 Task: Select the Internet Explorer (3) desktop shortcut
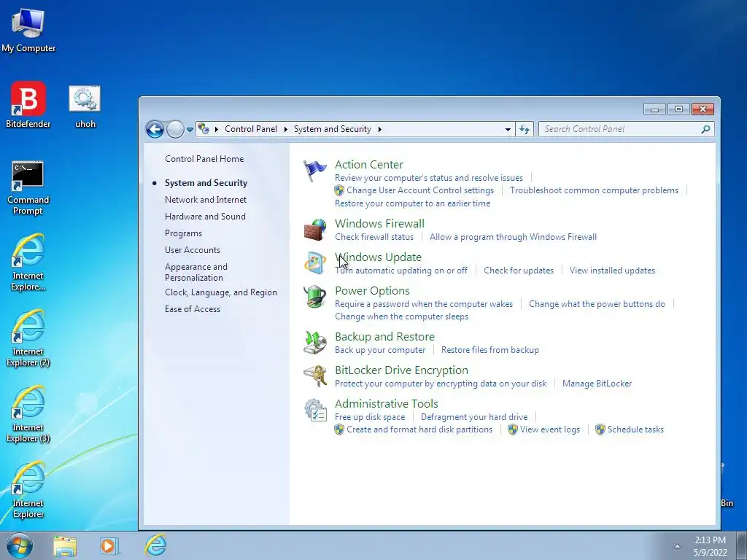28,414
